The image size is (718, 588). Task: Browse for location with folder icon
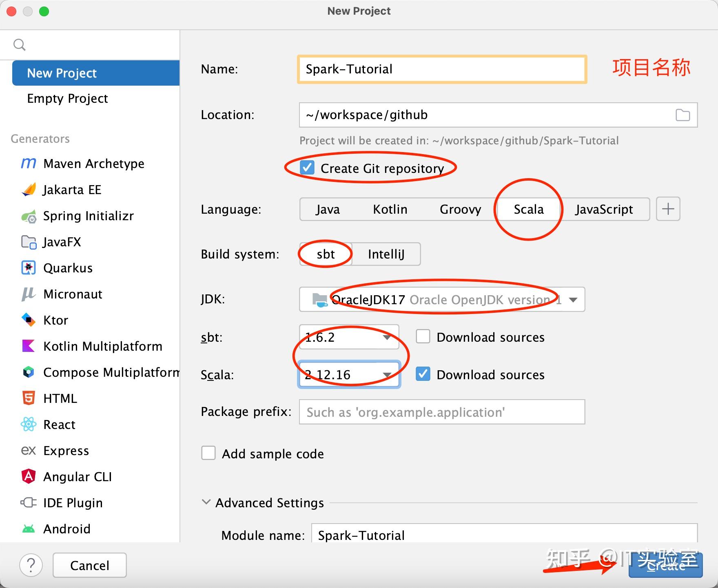point(683,115)
